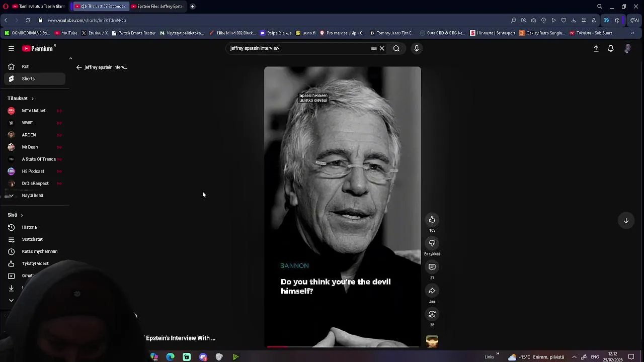
Task: Open Tykätyt videot liked videos
Action: (x=35, y=263)
